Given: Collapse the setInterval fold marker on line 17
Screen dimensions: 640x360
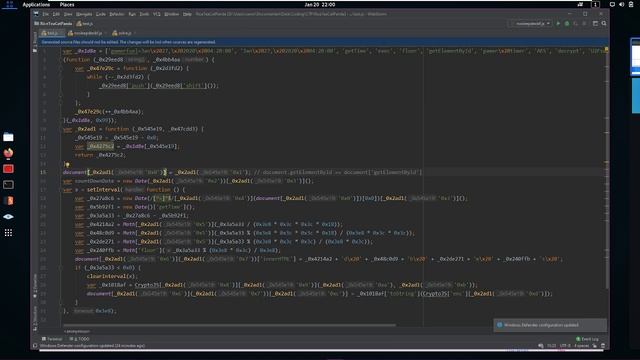Looking at the screenshot, I should pyautogui.click(x=60, y=190).
